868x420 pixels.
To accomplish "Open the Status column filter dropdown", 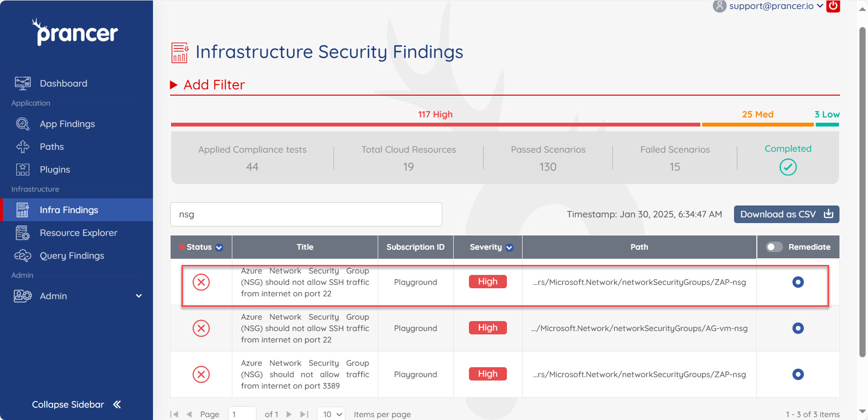I will [219, 247].
